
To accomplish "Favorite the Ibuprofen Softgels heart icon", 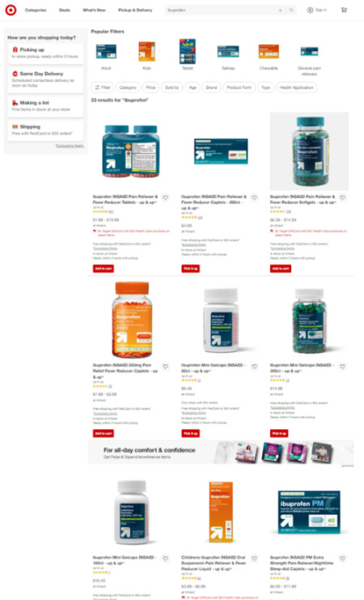I will pyautogui.click(x=343, y=198).
